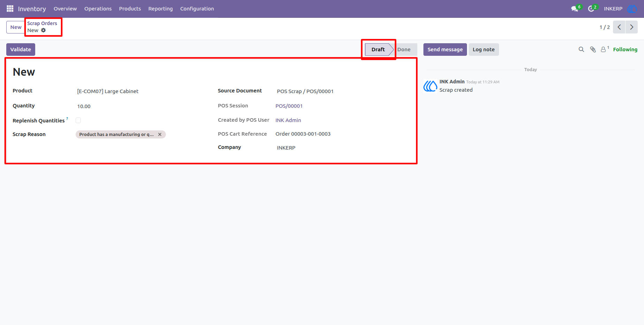Open the INK Admin POS user link
This screenshot has width=644, height=325.
(x=288, y=120)
